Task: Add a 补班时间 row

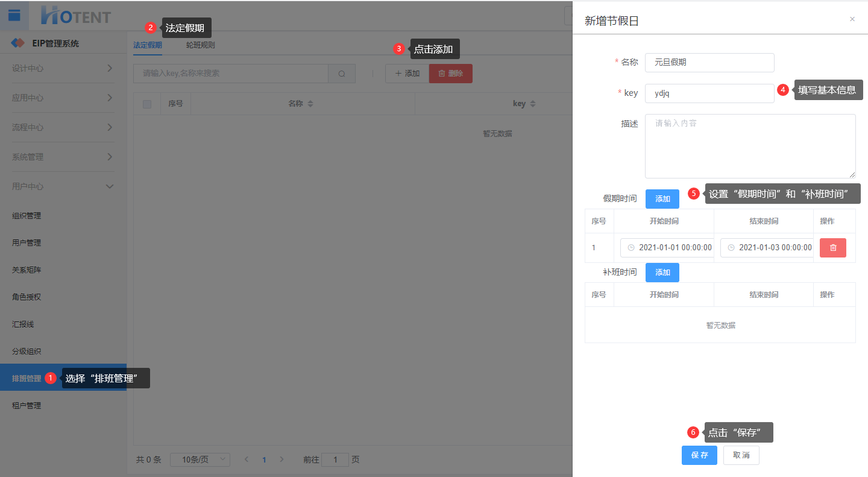Action: 662,273
